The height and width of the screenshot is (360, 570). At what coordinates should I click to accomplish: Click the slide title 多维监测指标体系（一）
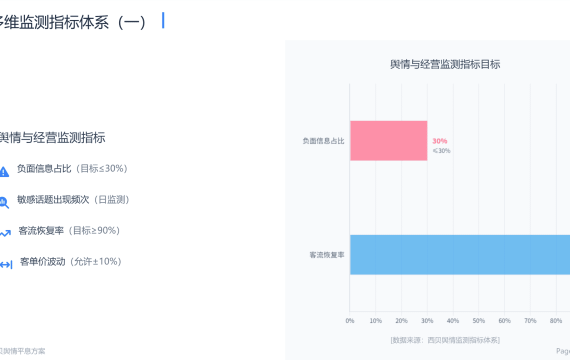[x=73, y=22]
